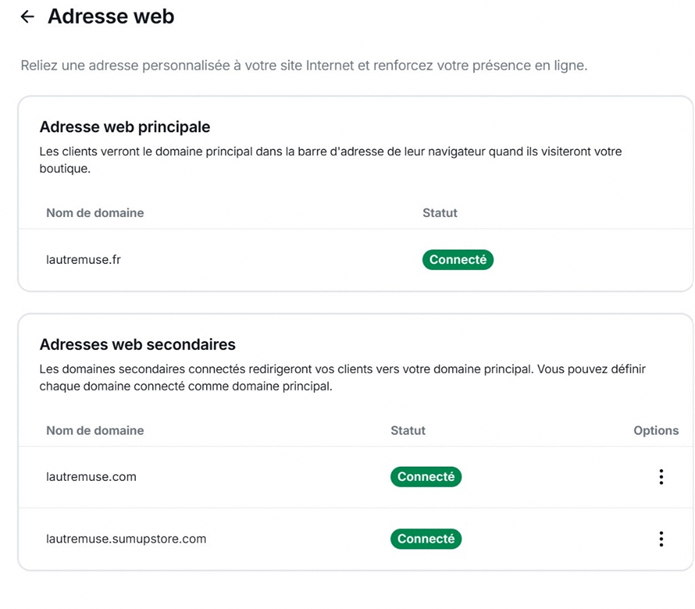Image resolution: width=695 pixels, height=609 pixels.
Task: Click the 'Reliez une adresse personnalisée' intro text
Action: 304,66
